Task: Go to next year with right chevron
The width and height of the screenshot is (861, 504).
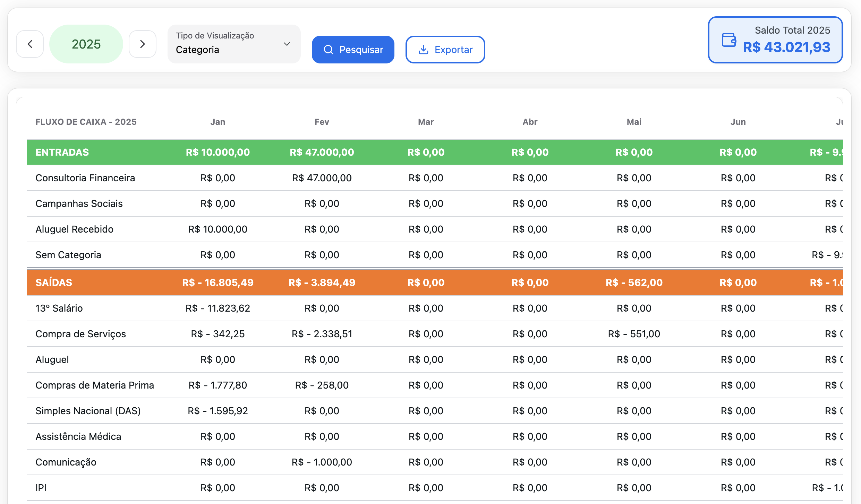Action: click(142, 44)
